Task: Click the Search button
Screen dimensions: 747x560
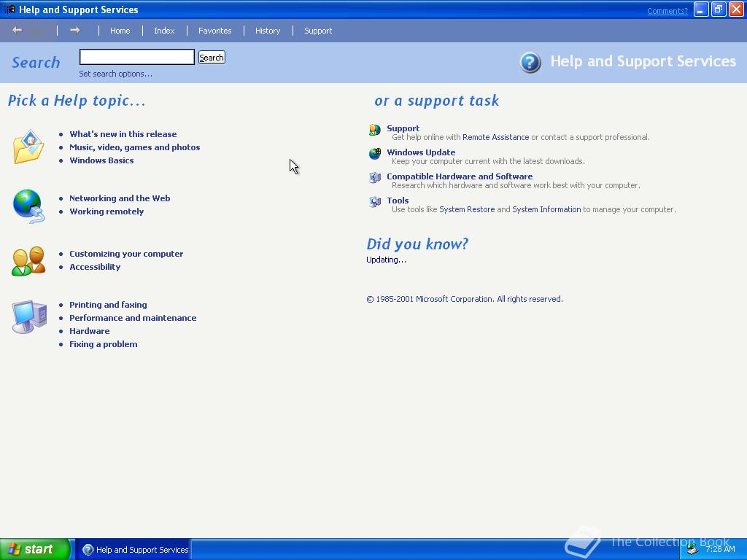Action: coord(212,58)
